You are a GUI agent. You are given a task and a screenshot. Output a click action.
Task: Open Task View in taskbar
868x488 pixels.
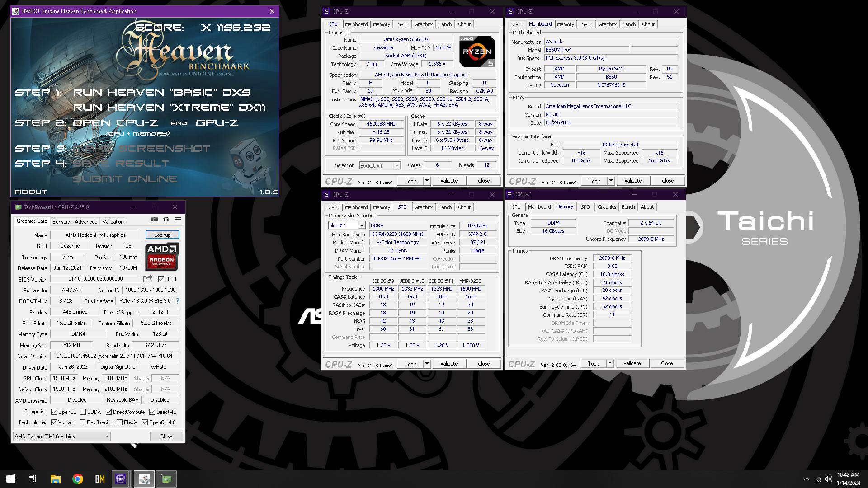[33, 479]
